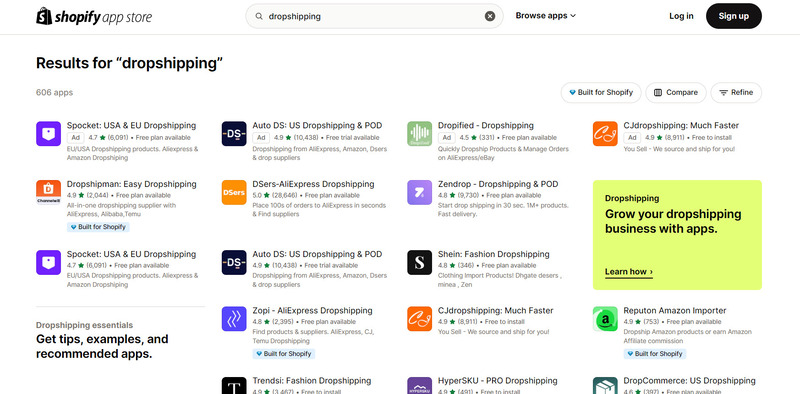Click the Results for dropshipping heading
The image size is (800, 394).
tap(130, 63)
